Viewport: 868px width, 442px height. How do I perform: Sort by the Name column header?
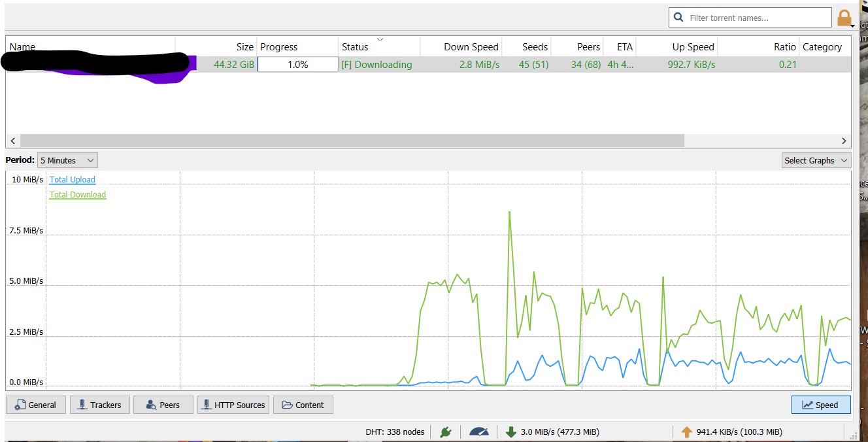(90, 46)
